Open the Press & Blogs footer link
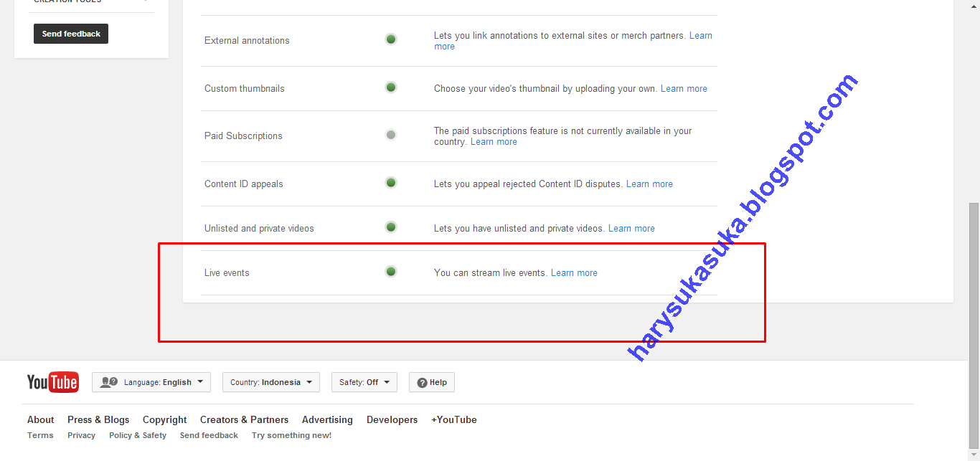 tap(98, 419)
